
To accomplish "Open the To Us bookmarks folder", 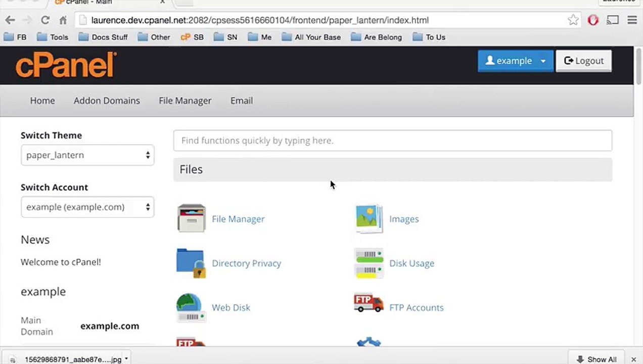I will coord(429,37).
